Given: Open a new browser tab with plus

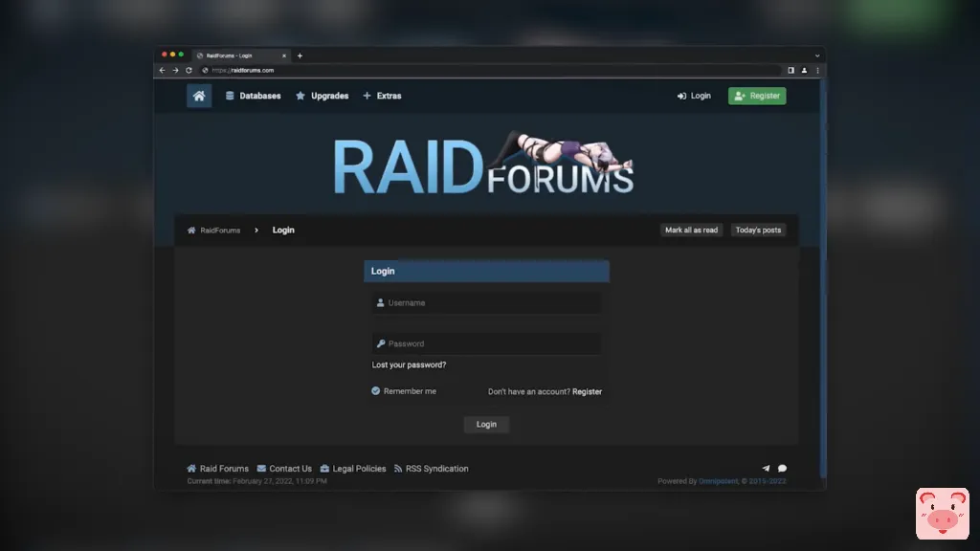Looking at the screenshot, I should (x=300, y=55).
